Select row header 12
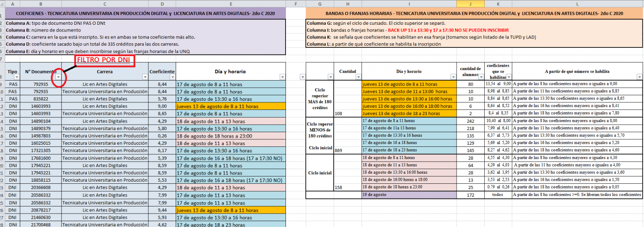This screenshot has height=227, width=644. (2, 107)
